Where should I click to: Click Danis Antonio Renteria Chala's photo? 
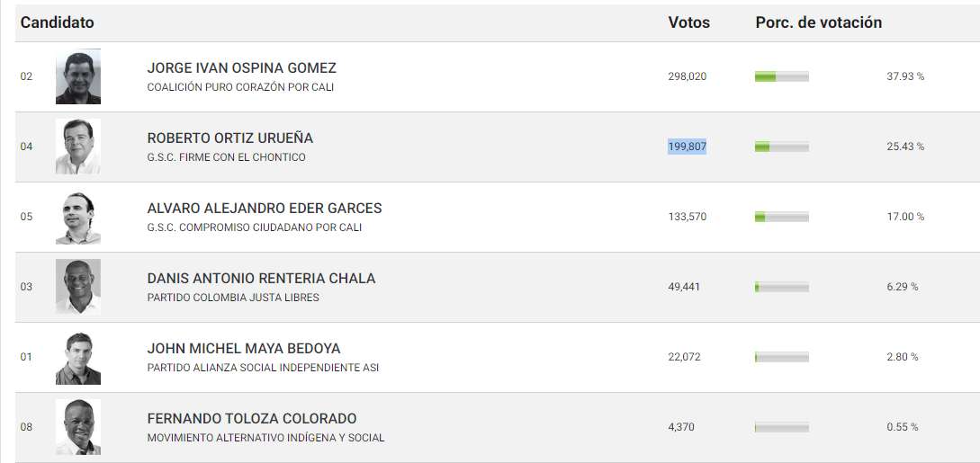coord(78,287)
